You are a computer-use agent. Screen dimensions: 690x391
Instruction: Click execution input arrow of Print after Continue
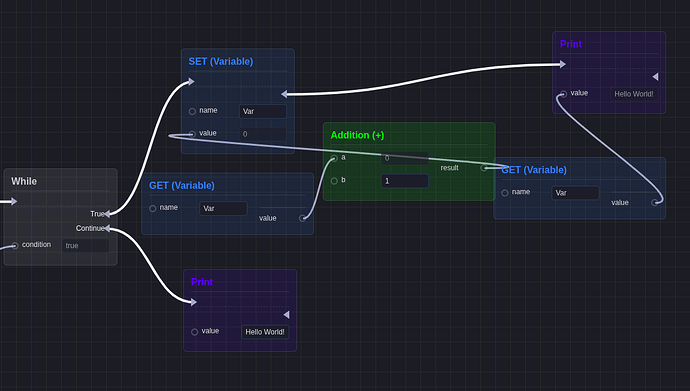click(x=194, y=302)
